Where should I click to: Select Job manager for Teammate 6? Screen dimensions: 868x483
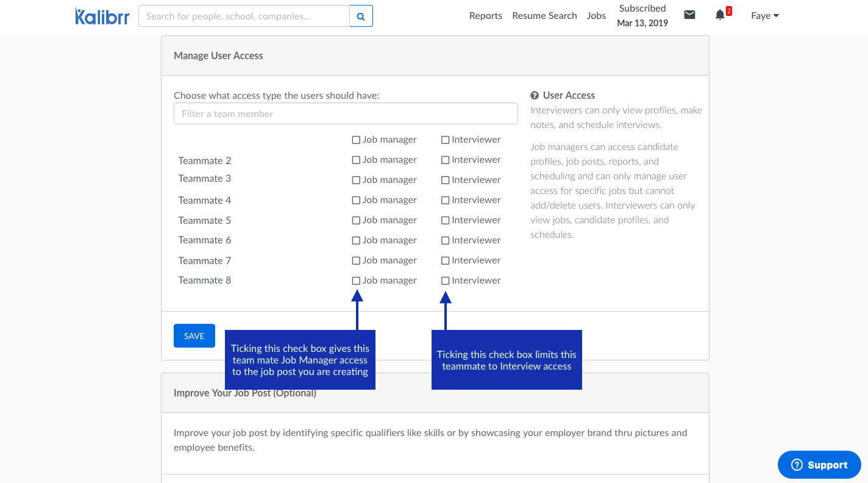click(356, 241)
